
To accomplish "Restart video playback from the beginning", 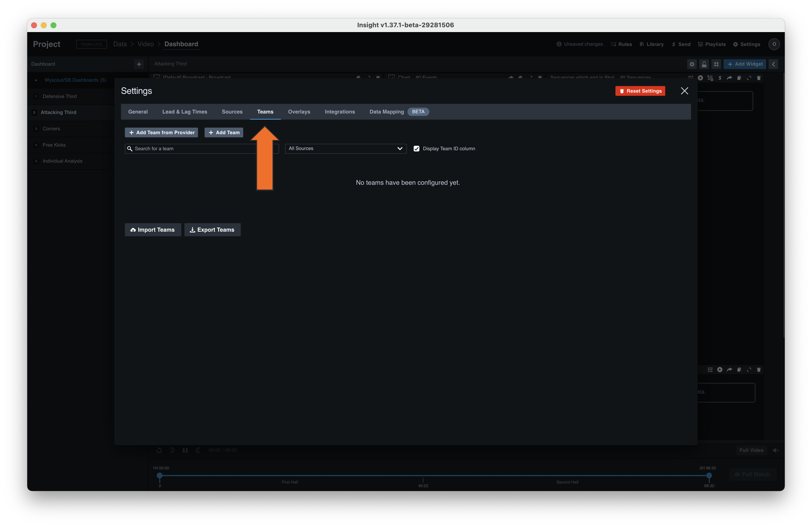I will coord(159,450).
